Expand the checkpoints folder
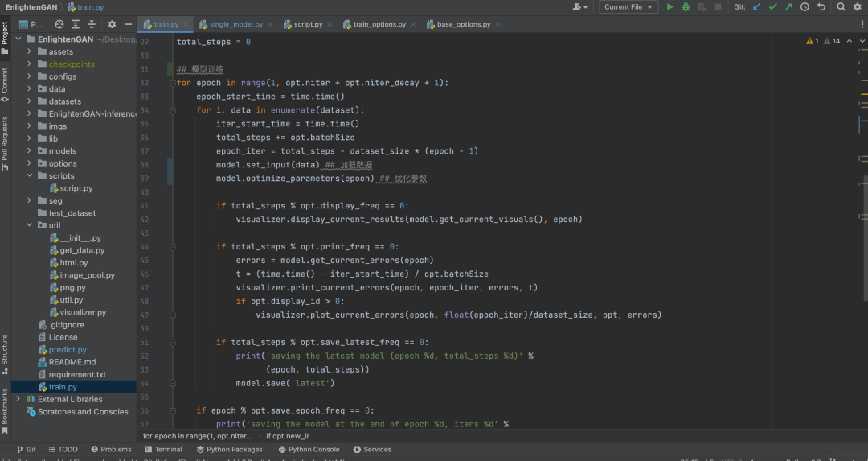The width and height of the screenshot is (868, 461). [30, 64]
